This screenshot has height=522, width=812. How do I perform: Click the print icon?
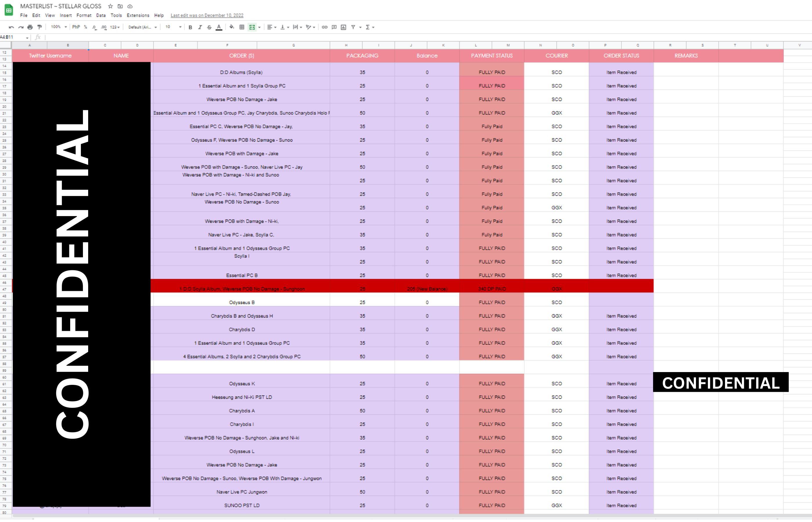30,27
